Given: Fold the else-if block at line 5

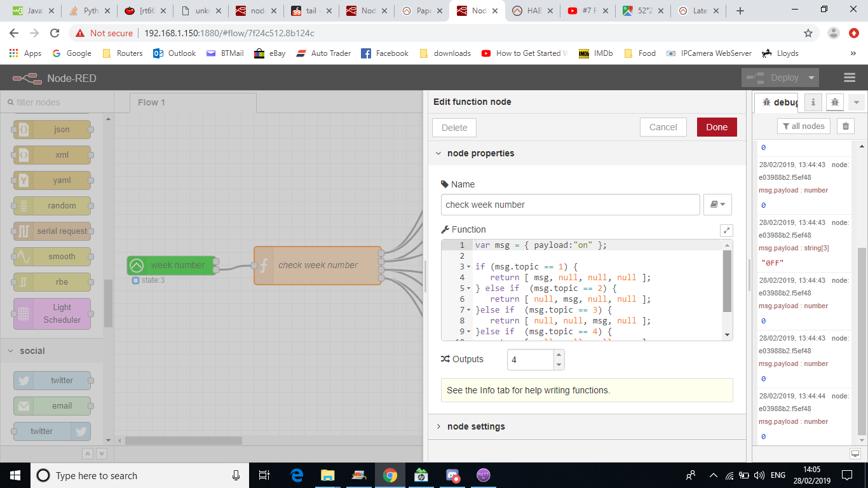Looking at the screenshot, I should 469,288.
